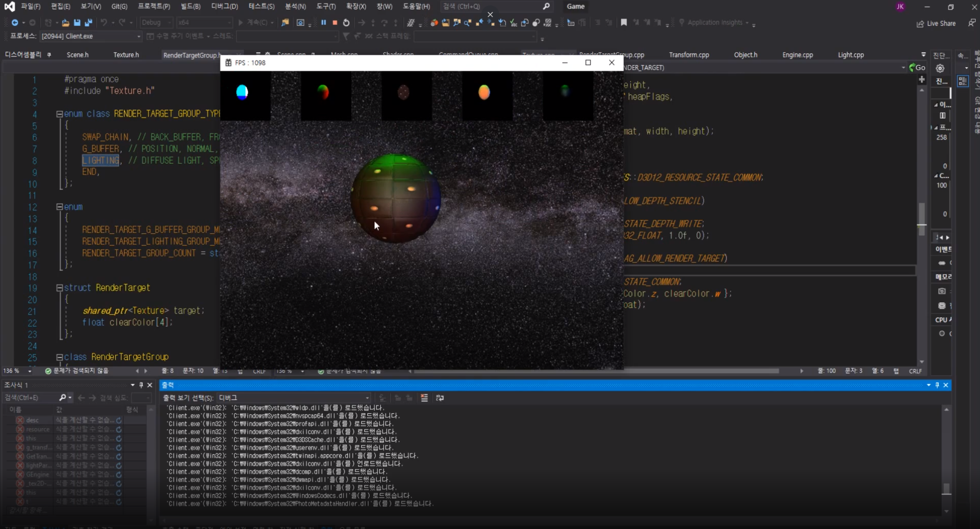Open the Git(G) menu
This screenshot has height=529, width=980.
click(x=119, y=6)
